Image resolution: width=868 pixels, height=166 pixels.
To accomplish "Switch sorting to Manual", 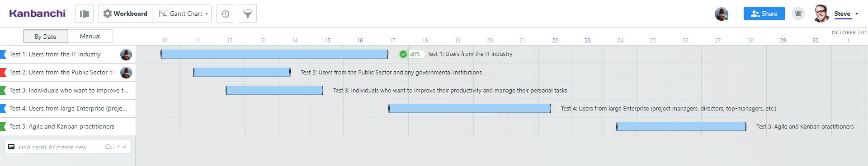I will tap(90, 36).
